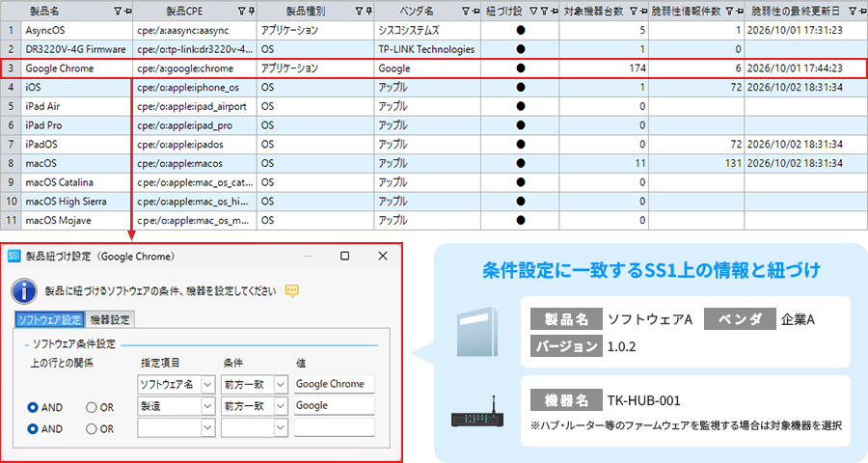868x463 pixels.
Task: Pin the 脆弱性情報件数 column
Action: pyautogui.click(x=740, y=11)
